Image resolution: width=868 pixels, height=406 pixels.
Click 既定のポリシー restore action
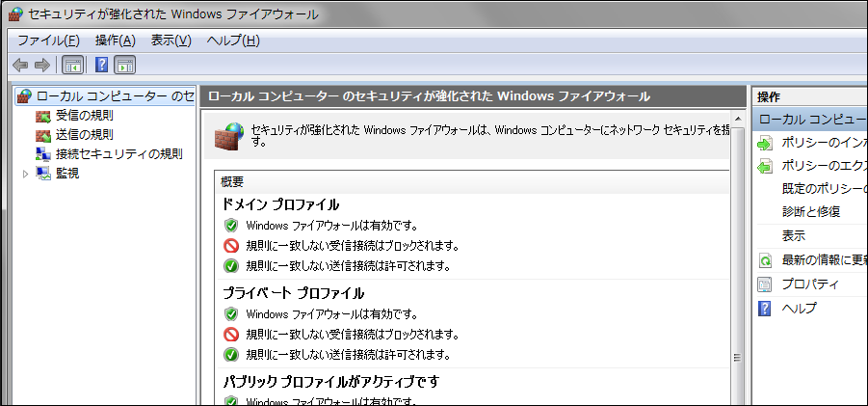click(x=825, y=189)
